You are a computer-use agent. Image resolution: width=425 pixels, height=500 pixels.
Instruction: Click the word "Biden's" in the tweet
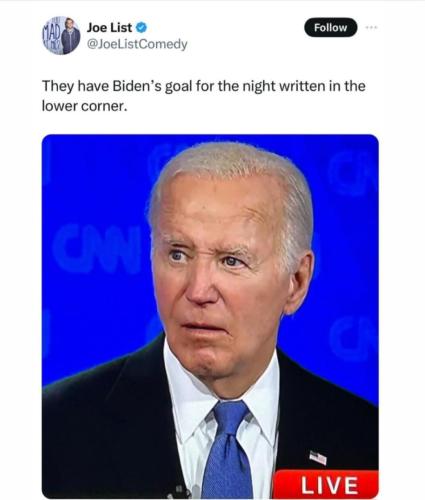click(137, 86)
